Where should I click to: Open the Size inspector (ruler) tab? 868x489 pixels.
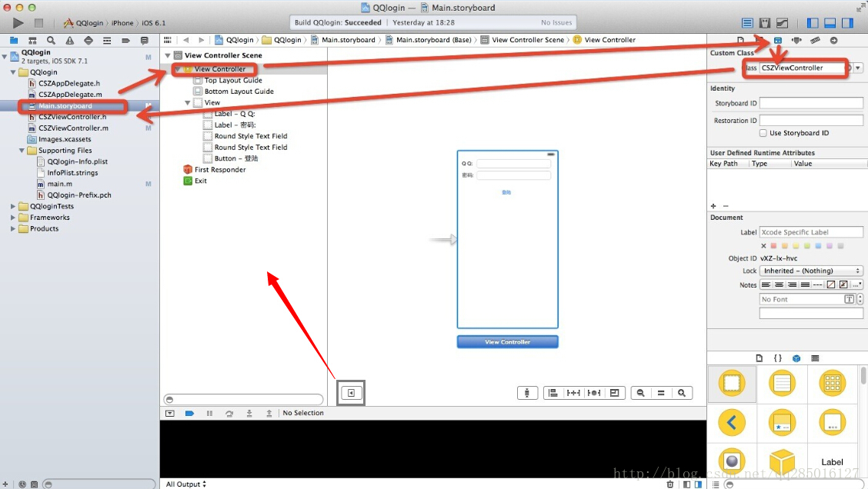(x=815, y=40)
